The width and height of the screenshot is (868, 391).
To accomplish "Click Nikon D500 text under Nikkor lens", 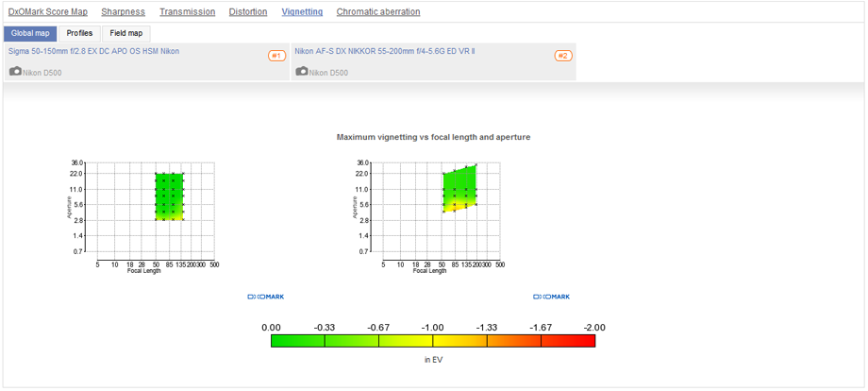I will [328, 73].
